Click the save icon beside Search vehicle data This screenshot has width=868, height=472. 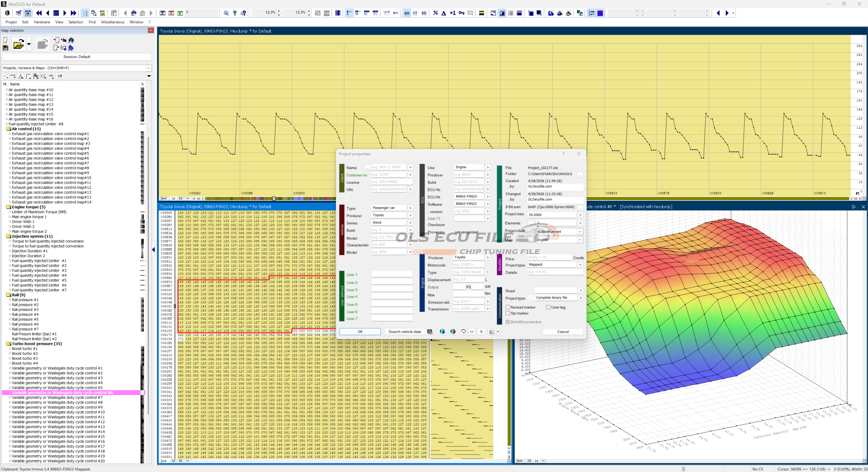coord(430,332)
